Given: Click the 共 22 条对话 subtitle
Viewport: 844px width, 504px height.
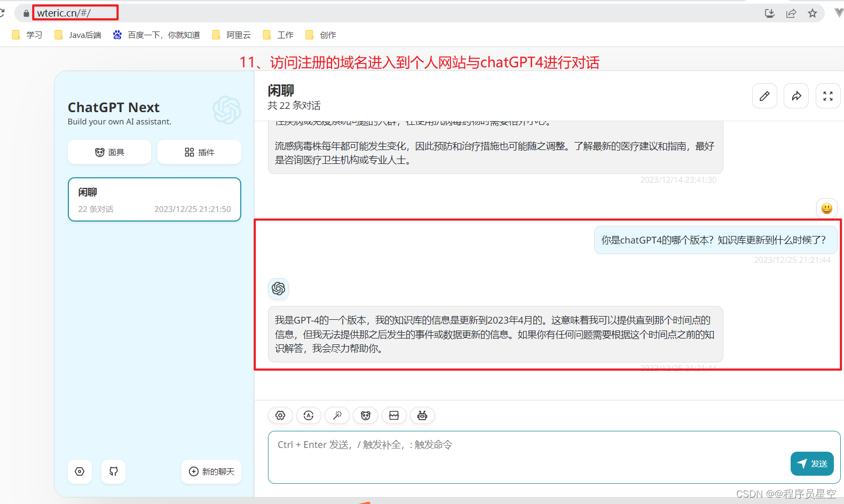Looking at the screenshot, I should click(294, 106).
